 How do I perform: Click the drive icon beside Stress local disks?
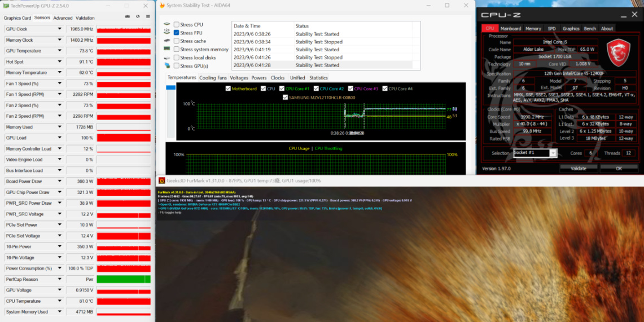(167, 58)
